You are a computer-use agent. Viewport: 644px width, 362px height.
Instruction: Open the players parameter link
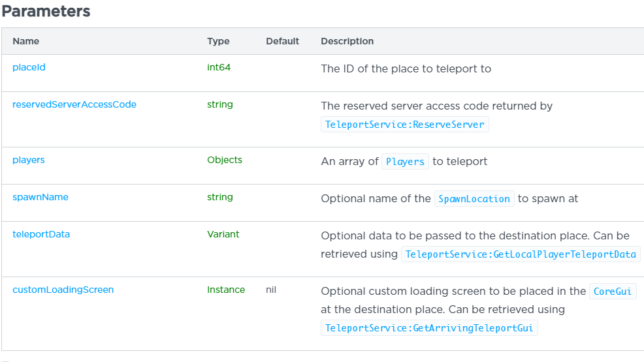tap(28, 160)
